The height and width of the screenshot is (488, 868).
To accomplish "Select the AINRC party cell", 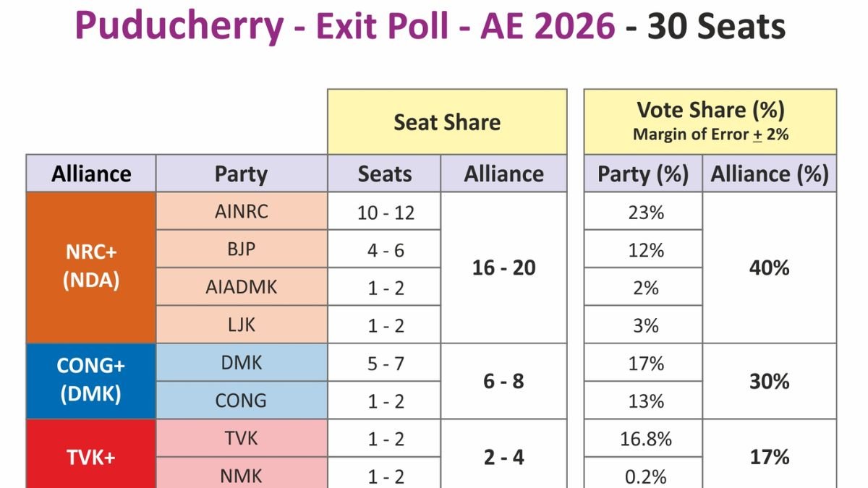I will click(241, 212).
